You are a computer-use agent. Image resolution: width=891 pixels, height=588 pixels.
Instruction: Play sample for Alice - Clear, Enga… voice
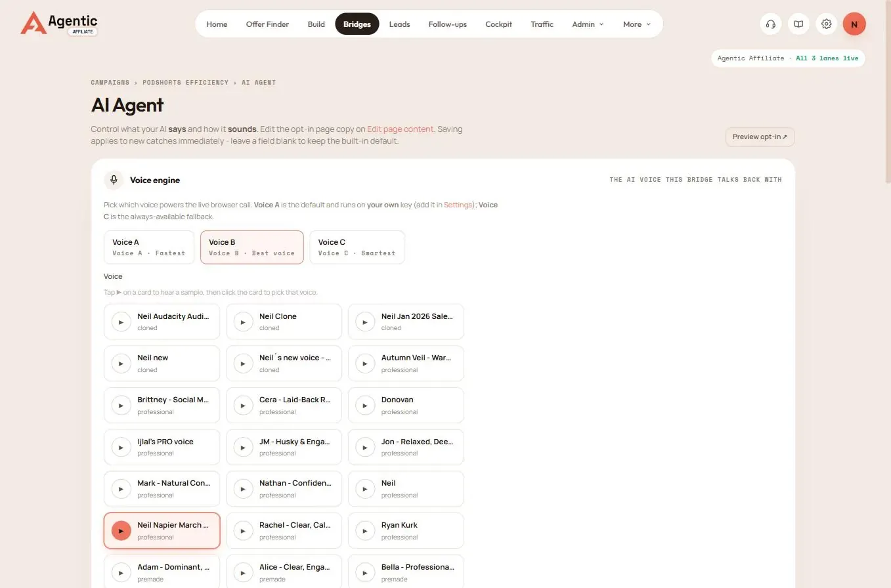point(243,572)
